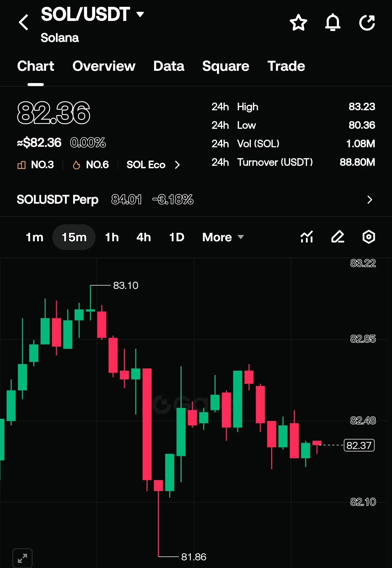Select the 1h timeframe
The width and height of the screenshot is (392, 568).
click(112, 237)
